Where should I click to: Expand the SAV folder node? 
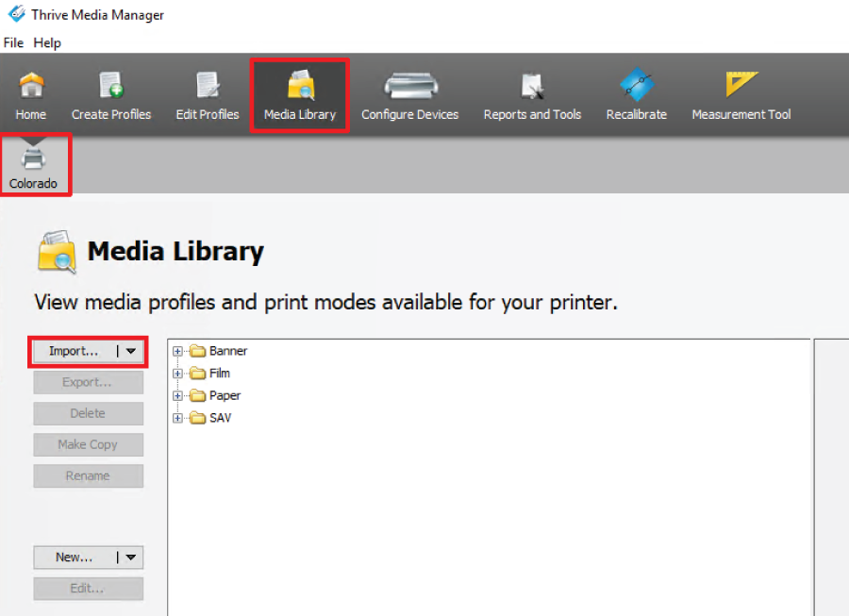(x=177, y=418)
